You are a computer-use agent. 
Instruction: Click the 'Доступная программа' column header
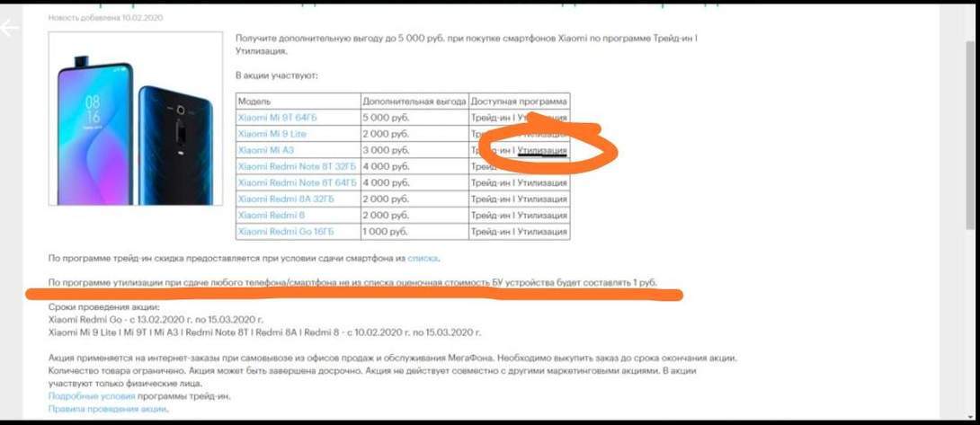(x=519, y=102)
